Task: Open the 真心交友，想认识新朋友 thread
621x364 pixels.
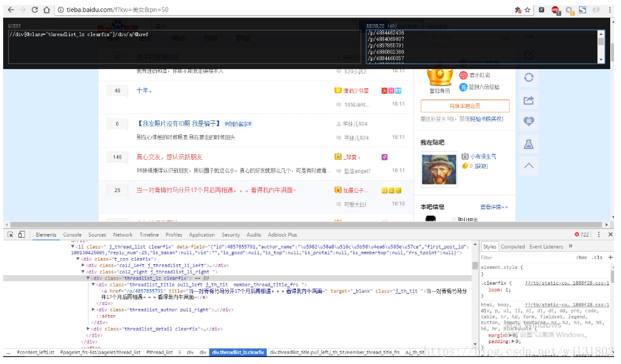Action: pos(169,157)
